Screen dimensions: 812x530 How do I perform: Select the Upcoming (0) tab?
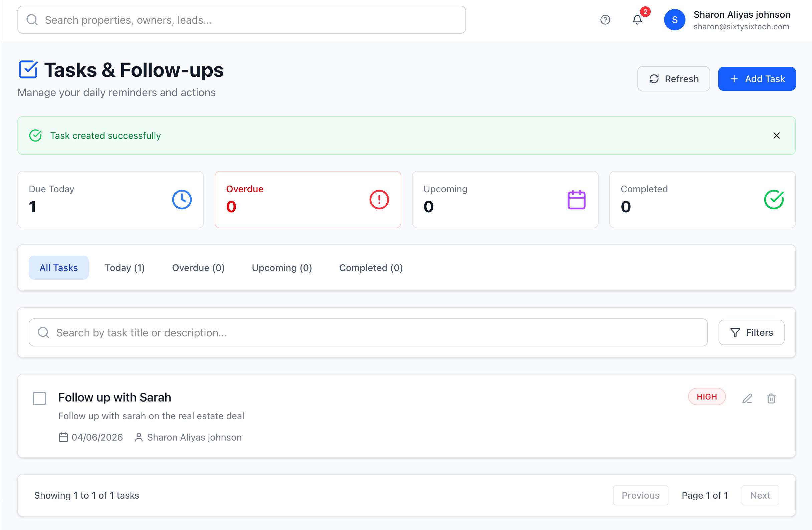coord(282,267)
